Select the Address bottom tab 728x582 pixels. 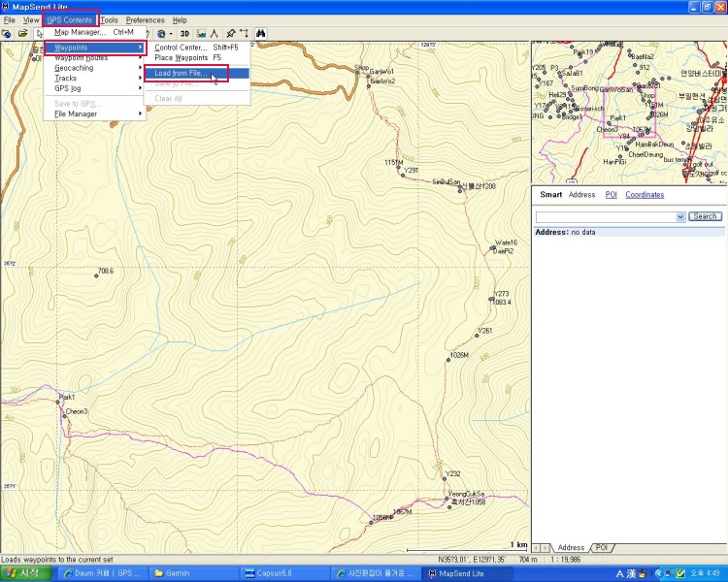[x=571, y=548]
